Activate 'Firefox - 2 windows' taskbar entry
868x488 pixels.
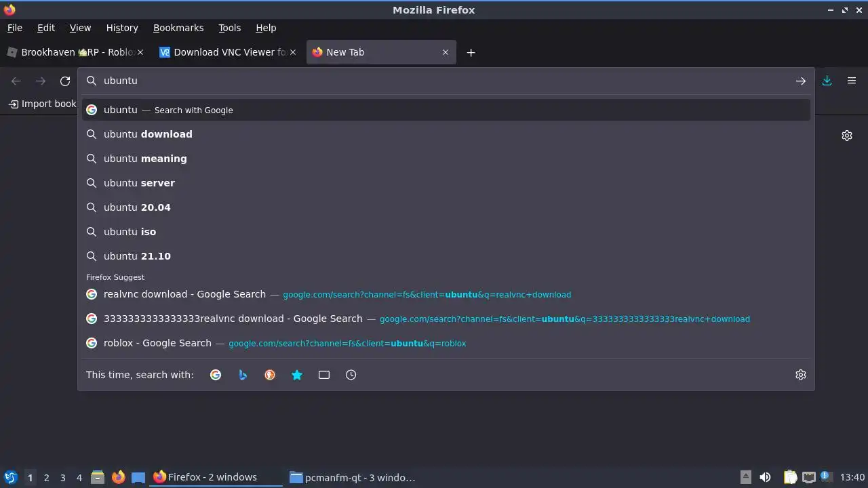point(216,477)
